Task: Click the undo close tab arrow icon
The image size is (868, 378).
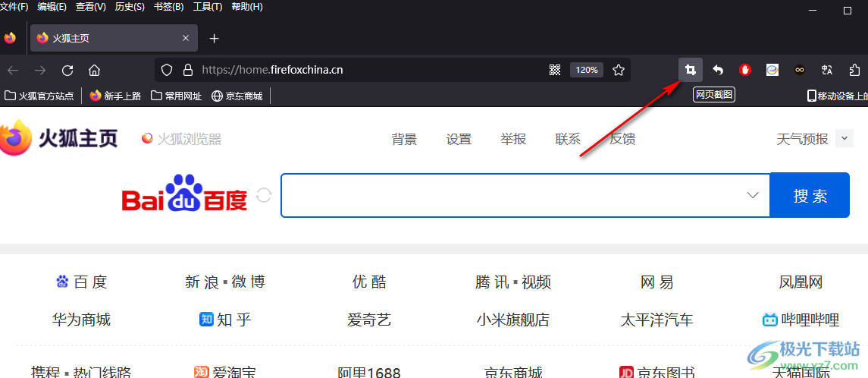Action: 717,70
